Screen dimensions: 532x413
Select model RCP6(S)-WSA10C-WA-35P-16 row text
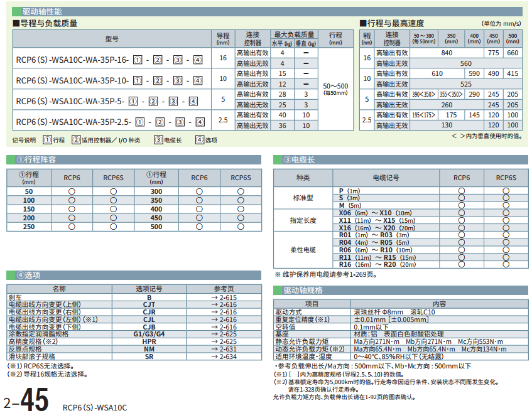tap(109, 60)
